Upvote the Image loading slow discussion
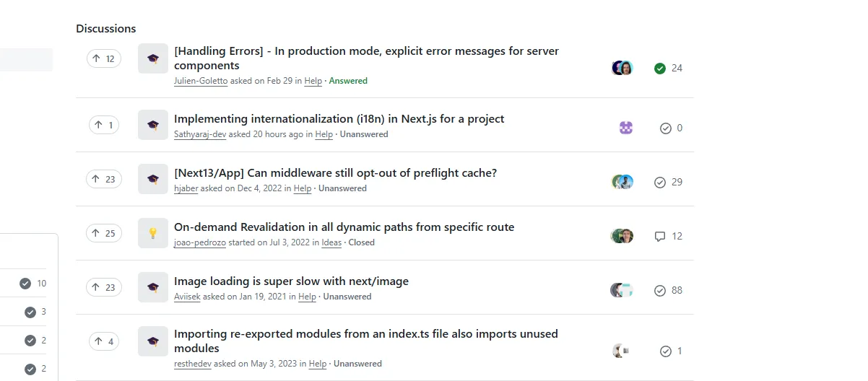The width and height of the screenshot is (868, 381). coord(103,287)
